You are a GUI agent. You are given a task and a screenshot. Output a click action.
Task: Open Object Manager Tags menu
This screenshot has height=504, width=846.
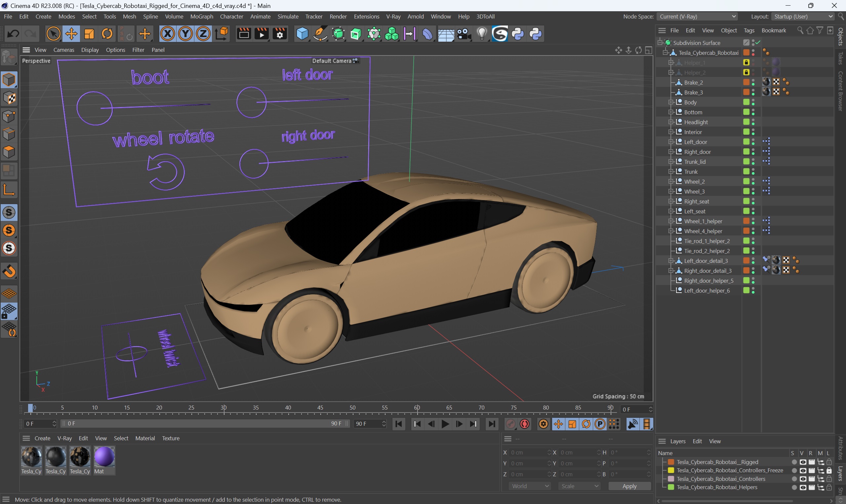click(x=749, y=31)
